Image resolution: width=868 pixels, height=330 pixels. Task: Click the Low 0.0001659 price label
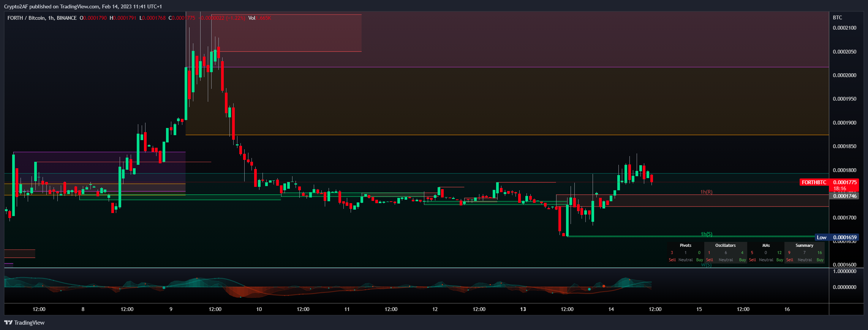point(837,237)
